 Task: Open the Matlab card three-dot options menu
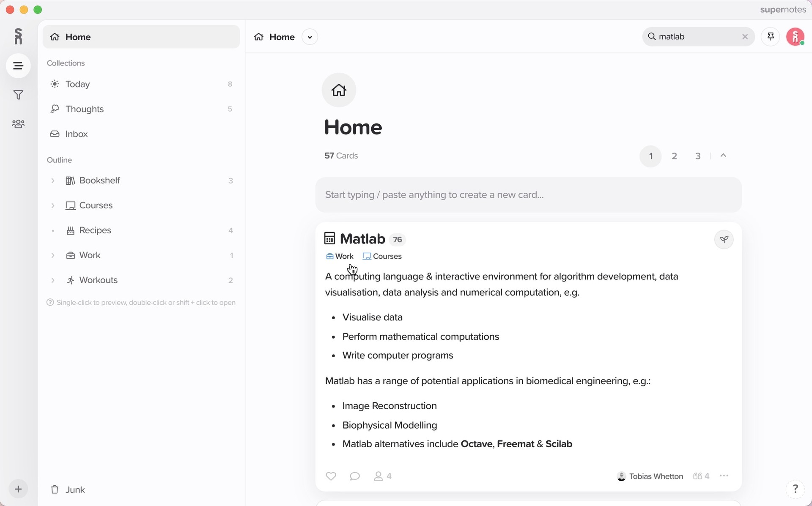pos(724,476)
